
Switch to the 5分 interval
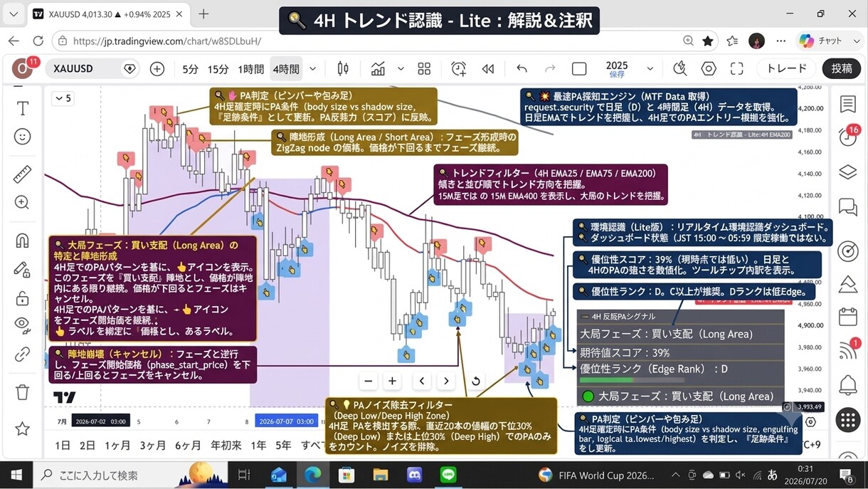click(190, 69)
